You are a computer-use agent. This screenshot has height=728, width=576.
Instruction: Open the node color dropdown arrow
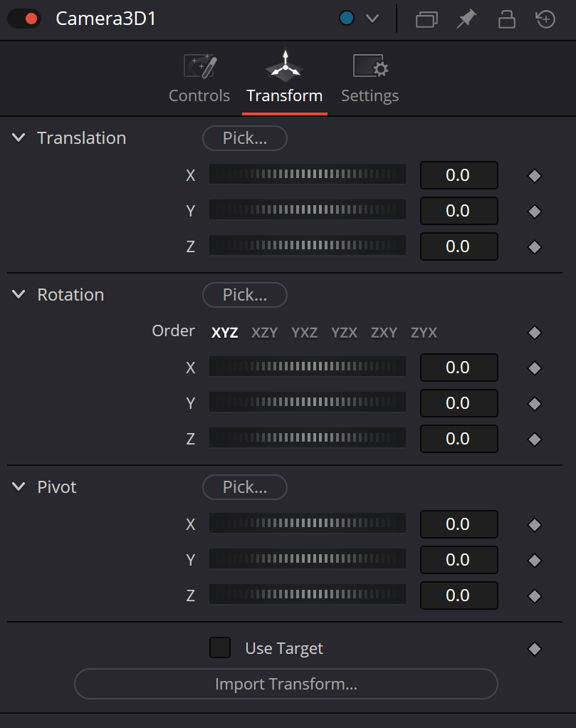point(372,19)
